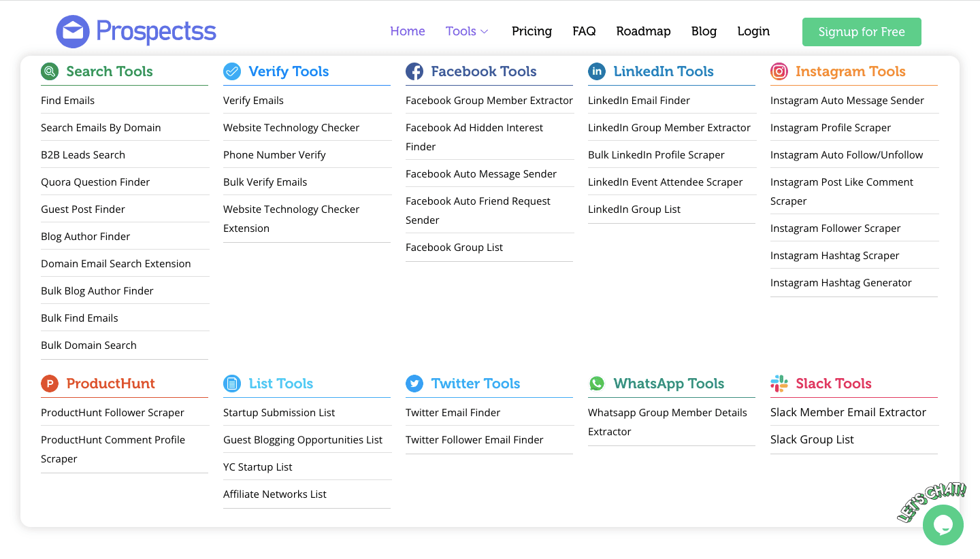980x559 pixels.
Task: Collapse the Tools dropdown chevron
Action: [485, 31]
